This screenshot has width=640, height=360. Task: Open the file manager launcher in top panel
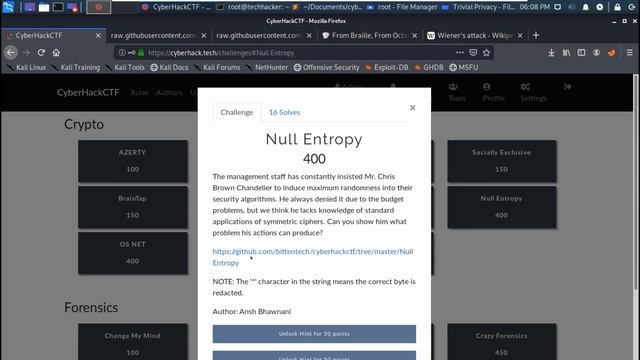point(44,7)
